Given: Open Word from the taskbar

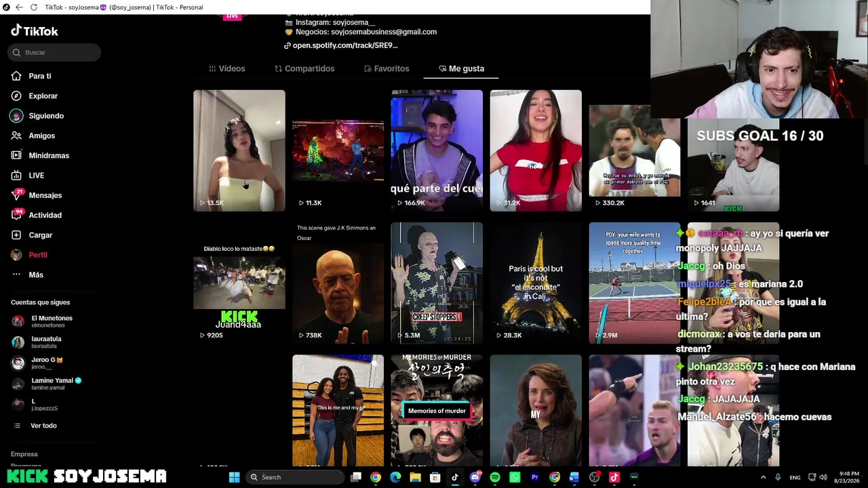Looking at the screenshot, I should point(574,477).
